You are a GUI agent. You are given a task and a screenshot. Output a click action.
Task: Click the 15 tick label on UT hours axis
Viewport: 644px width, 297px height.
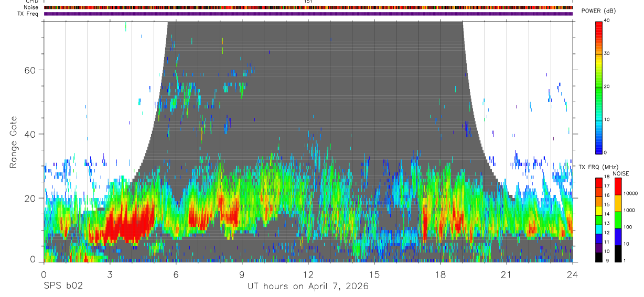pyautogui.click(x=374, y=274)
